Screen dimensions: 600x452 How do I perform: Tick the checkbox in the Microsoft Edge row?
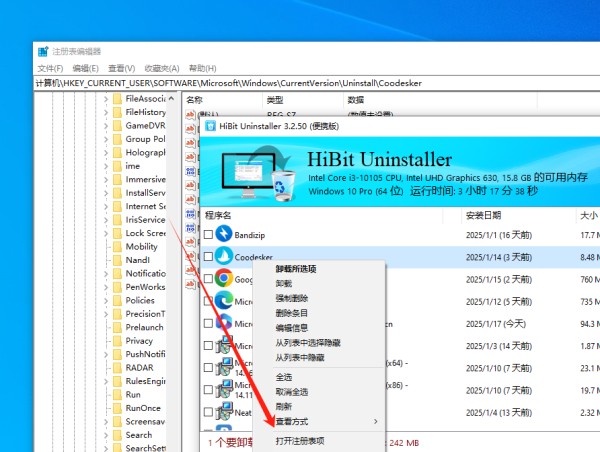tap(208, 301)
